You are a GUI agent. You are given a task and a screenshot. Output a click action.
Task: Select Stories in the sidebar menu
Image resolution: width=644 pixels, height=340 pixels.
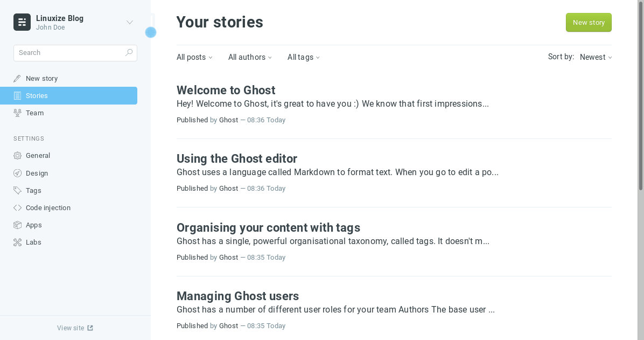coord(68,96)
